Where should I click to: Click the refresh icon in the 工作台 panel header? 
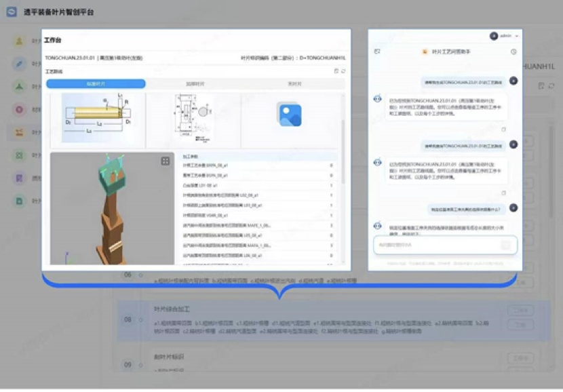point(344,71)
